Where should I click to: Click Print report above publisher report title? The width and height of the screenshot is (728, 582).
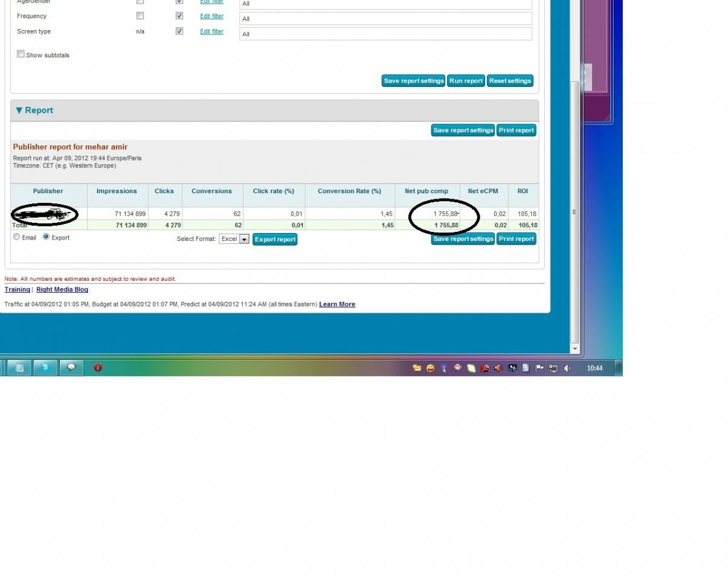point(517,130)
